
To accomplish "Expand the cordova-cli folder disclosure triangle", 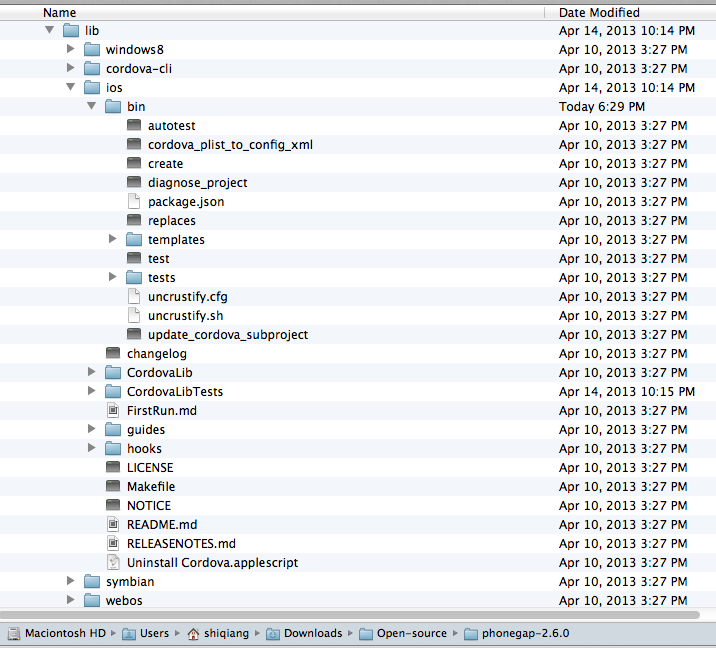I will click(x=70, y=68).
